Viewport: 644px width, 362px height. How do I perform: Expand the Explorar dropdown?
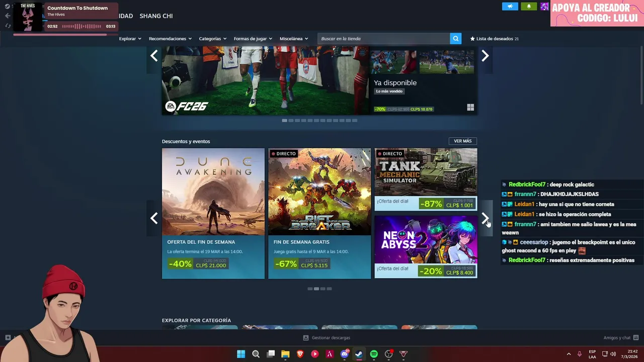pos(130,39)
